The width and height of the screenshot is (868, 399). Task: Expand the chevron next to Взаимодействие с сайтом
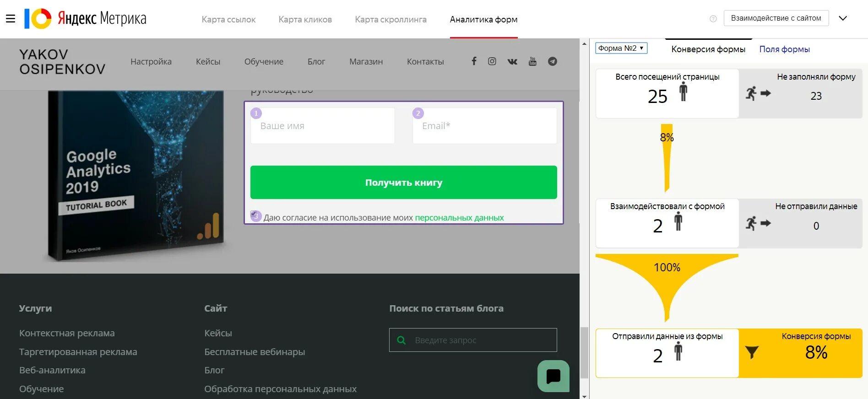coord(843,18)
